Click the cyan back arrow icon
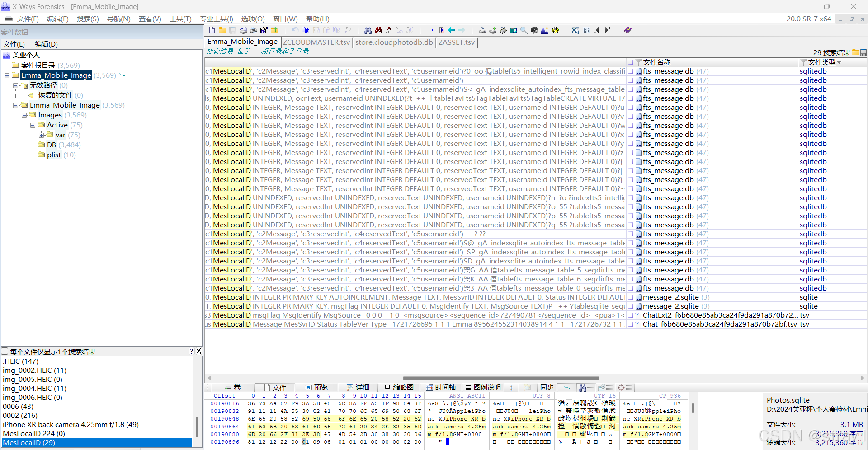The width and height of the screenshot is (868, 450). [x=451, y=30]
